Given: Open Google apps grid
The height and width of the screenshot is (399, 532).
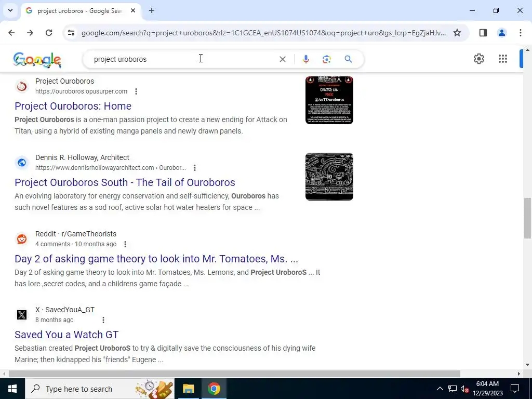Looking at the screenshot, I should point(503,59).
